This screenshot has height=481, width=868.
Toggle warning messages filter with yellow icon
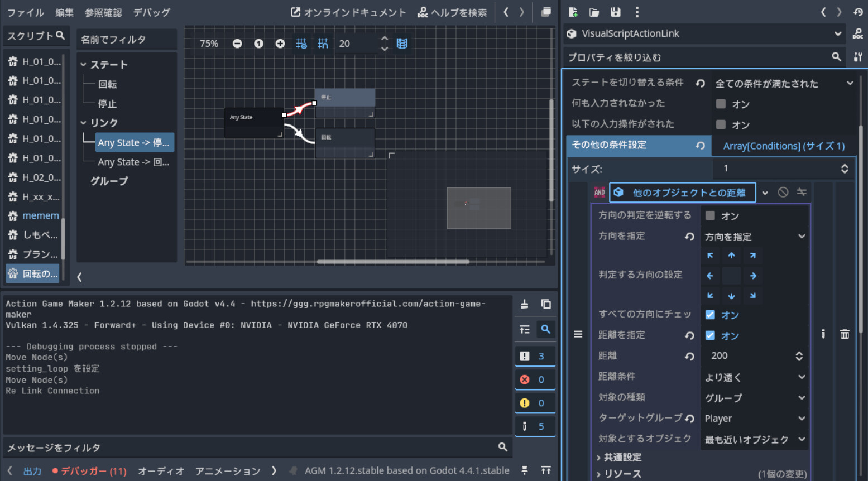(x=535, y=403)
